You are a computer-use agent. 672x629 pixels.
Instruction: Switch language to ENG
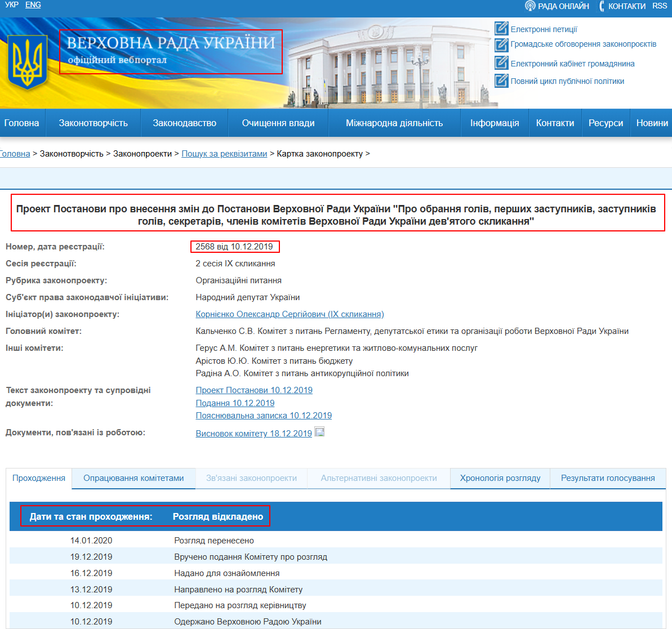[x=33, y=5]
